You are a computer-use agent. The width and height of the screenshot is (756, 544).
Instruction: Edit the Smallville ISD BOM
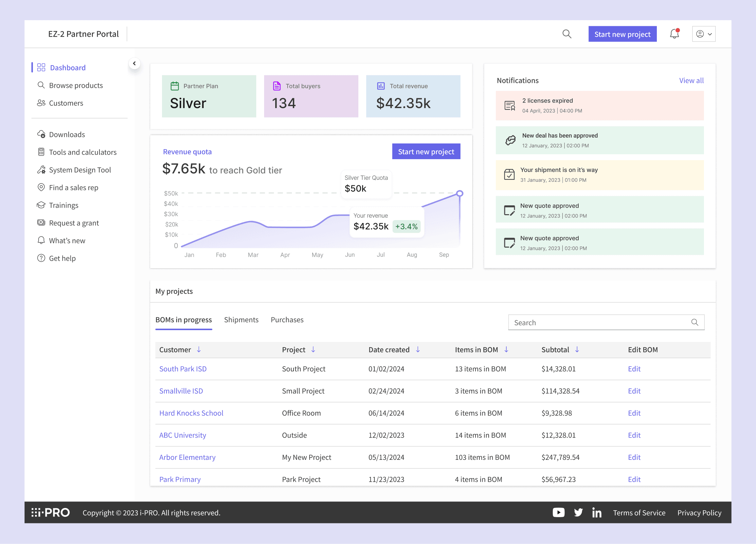tap(634, 391)
